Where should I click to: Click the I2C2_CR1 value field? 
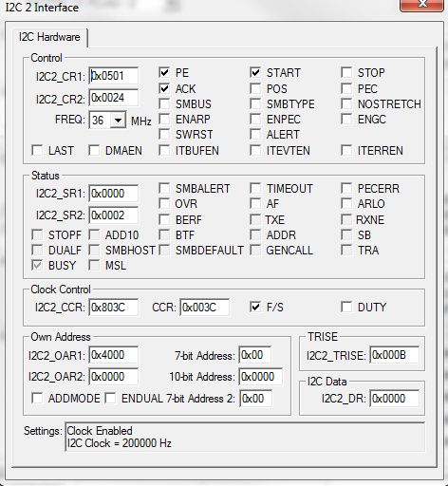click(x=114, y=76)
